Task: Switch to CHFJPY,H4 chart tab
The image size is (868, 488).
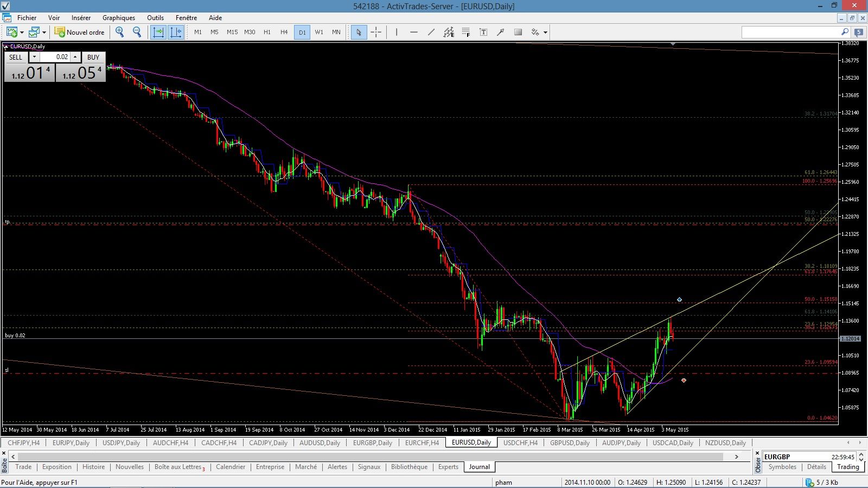Action: (24, 442)
